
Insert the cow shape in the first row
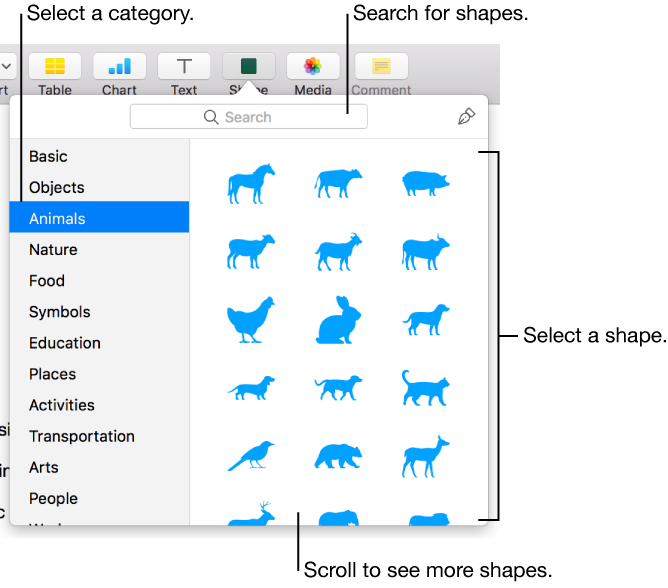[338, 183]
